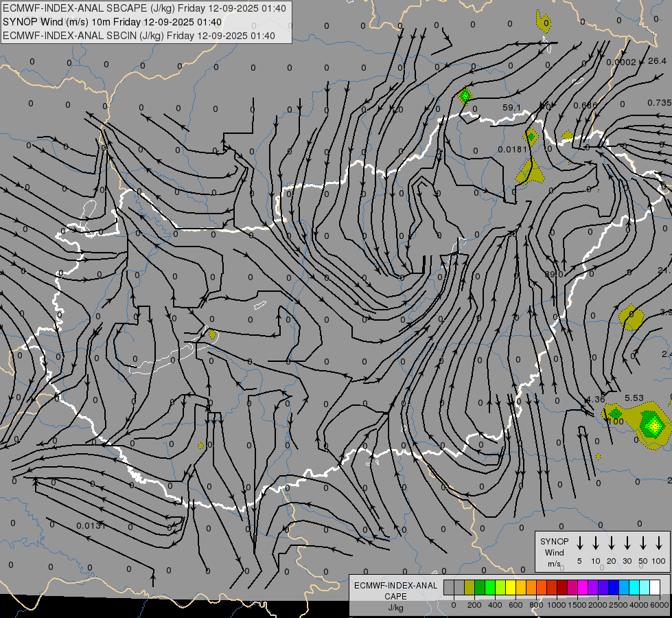This screenshot has width=672, height=618.
Task: Click the 59.1 value on the map
Action: 511,108
